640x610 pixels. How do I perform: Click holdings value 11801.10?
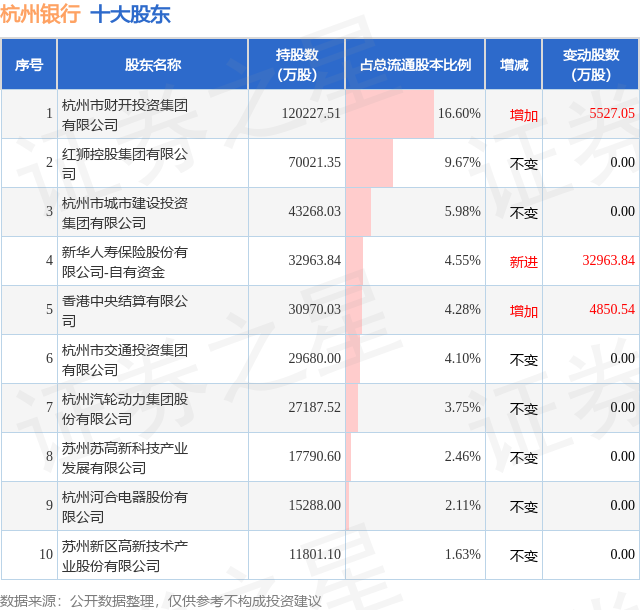click(x=314, y=554)
